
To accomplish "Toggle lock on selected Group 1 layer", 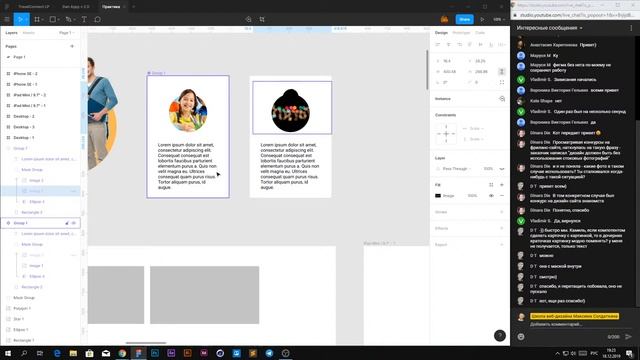I will click(x=67, y=223).
